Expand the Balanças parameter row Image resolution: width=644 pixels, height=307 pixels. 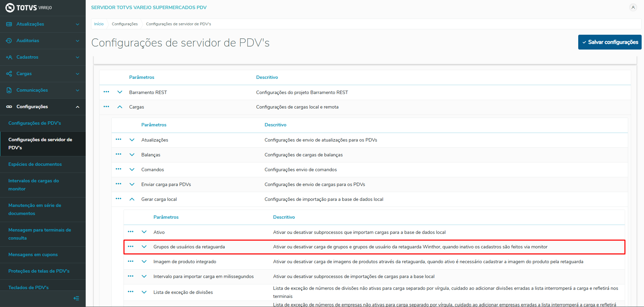click(x=132, y=155)
